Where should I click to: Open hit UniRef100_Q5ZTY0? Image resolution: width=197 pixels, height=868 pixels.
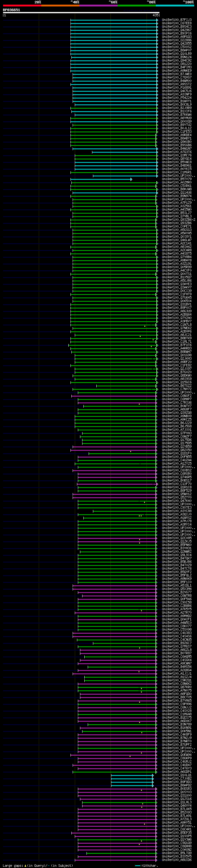click(x=176, y=497)
